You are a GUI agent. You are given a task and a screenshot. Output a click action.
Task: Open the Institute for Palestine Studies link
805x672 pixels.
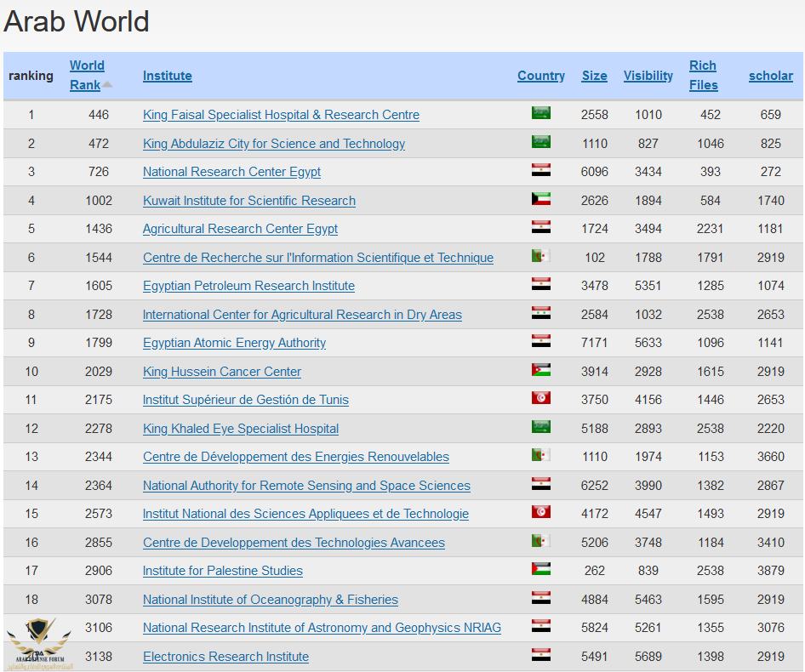pyautogui.click(x=223, y=571)
